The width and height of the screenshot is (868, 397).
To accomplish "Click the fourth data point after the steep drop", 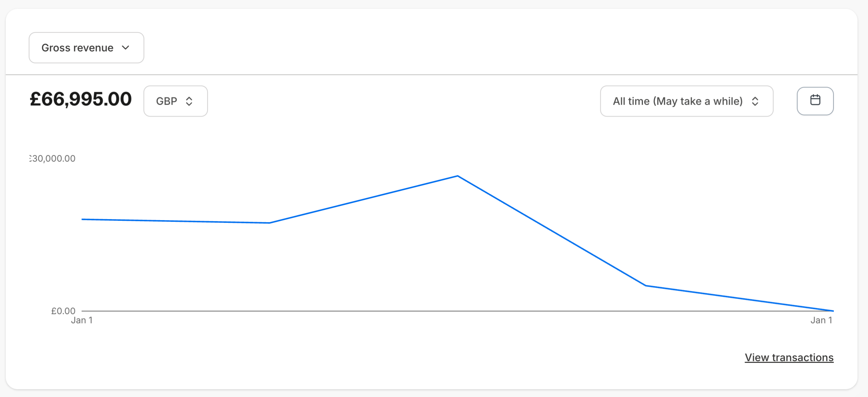I will click(x=646, y=286).
